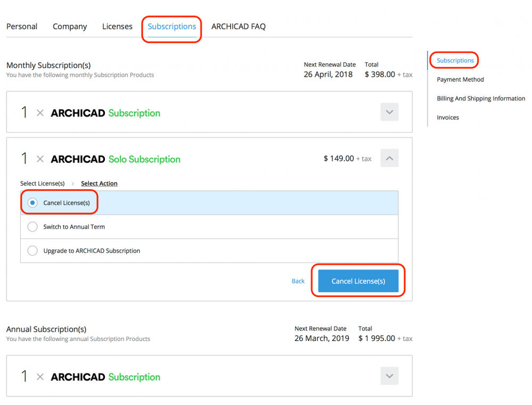Viewport: 532px width, 405px height.
Task: Open the Personal tab
Action: [22, 27]
